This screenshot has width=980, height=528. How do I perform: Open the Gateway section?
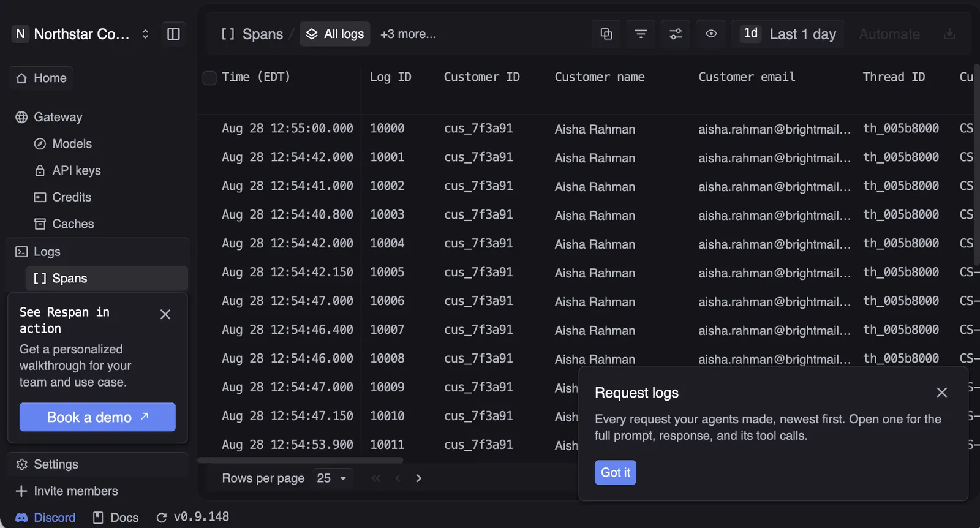point(49,117)
